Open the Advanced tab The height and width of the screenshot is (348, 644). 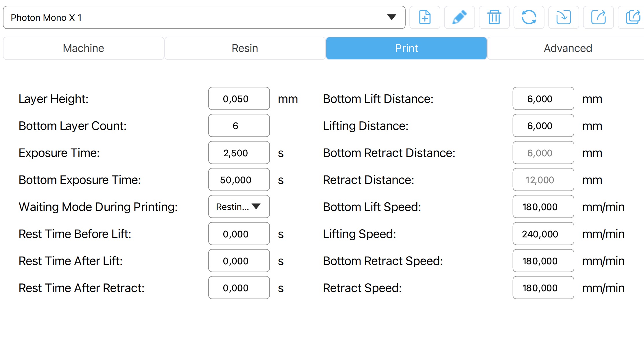pos(568,48)
